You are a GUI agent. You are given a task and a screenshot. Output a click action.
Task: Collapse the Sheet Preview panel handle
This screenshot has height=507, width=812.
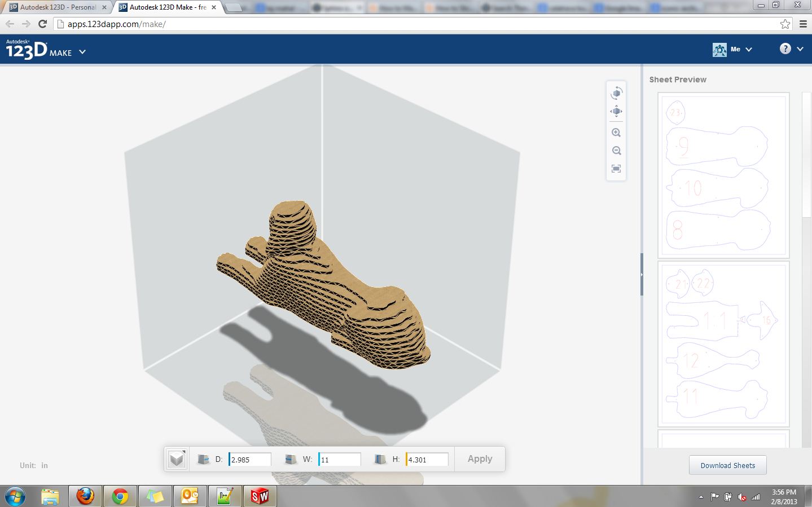tap(642, 275)
